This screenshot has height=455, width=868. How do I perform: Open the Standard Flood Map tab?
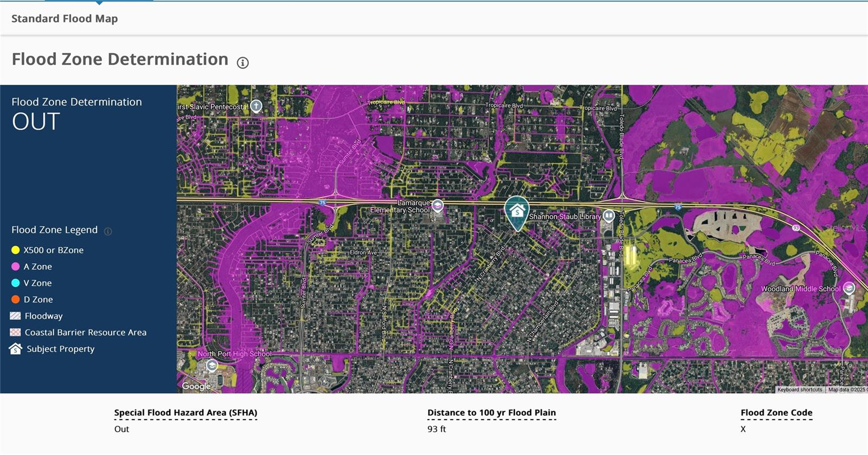[x=65, y=18]
